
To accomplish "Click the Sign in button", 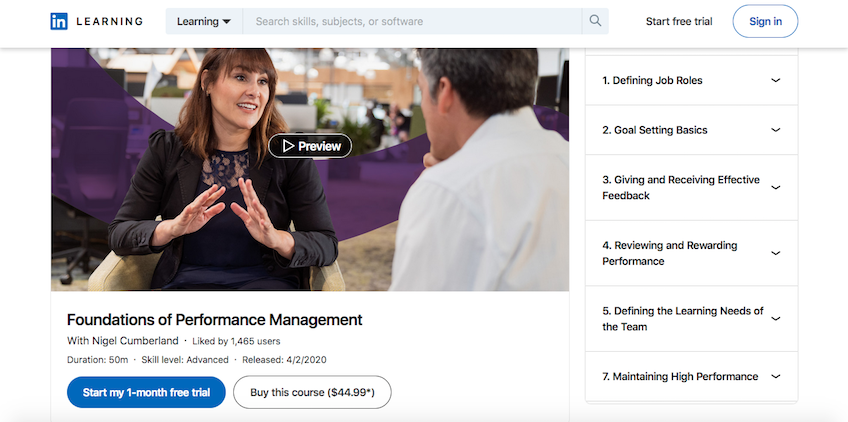I will coord(765,21).
